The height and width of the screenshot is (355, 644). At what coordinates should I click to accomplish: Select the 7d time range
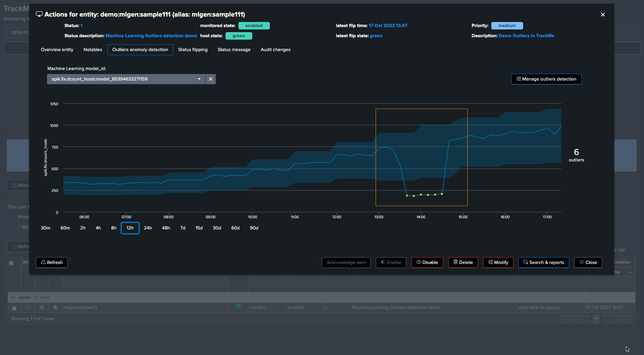[183, 228]
